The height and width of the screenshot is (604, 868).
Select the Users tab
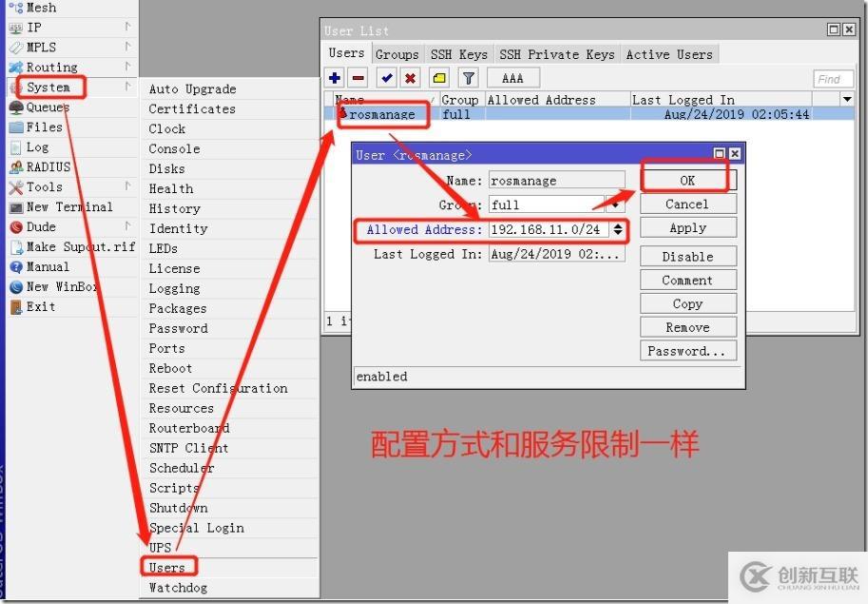pos(347,53)
